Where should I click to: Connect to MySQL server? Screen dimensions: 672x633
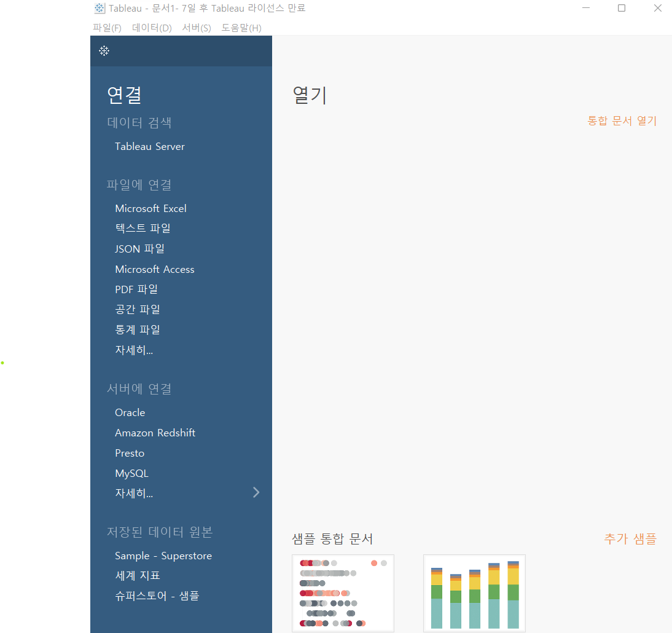(x=131, y=473)
